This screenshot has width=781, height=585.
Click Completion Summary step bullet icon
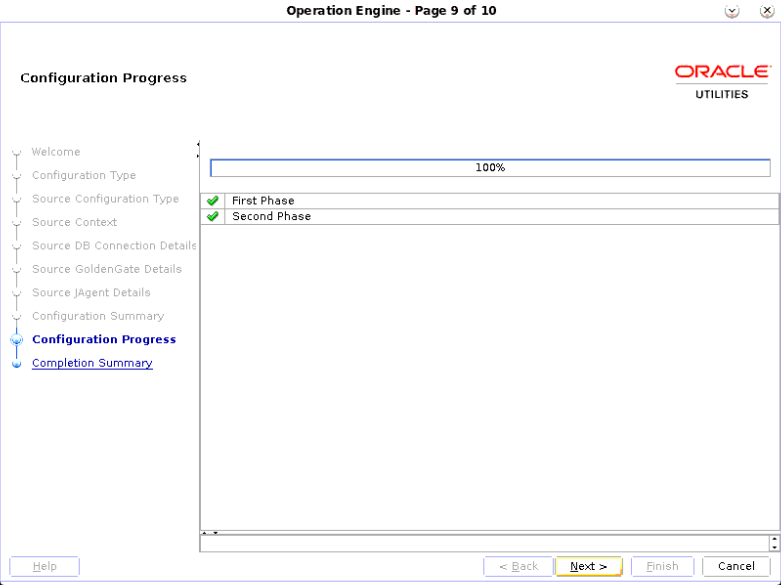point(16,364)
